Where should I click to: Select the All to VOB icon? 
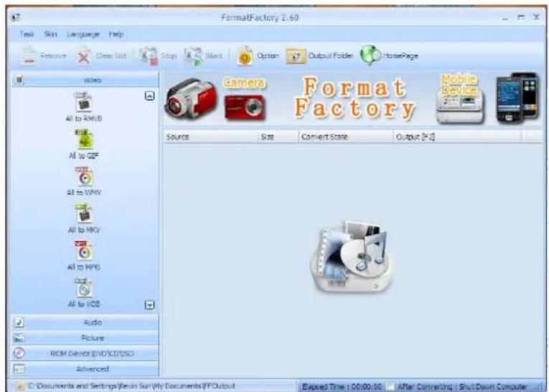pos(83,288)
